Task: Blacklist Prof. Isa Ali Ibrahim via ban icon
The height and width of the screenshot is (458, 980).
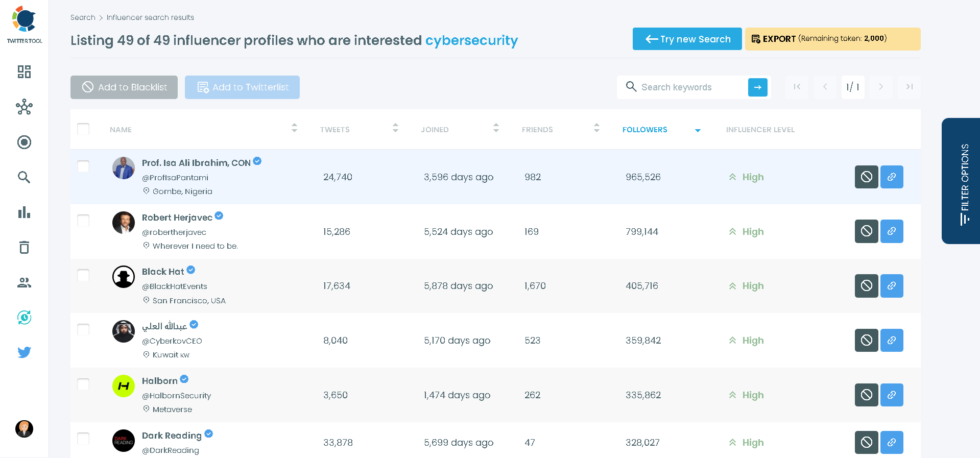Action: [x=866, y=177]
